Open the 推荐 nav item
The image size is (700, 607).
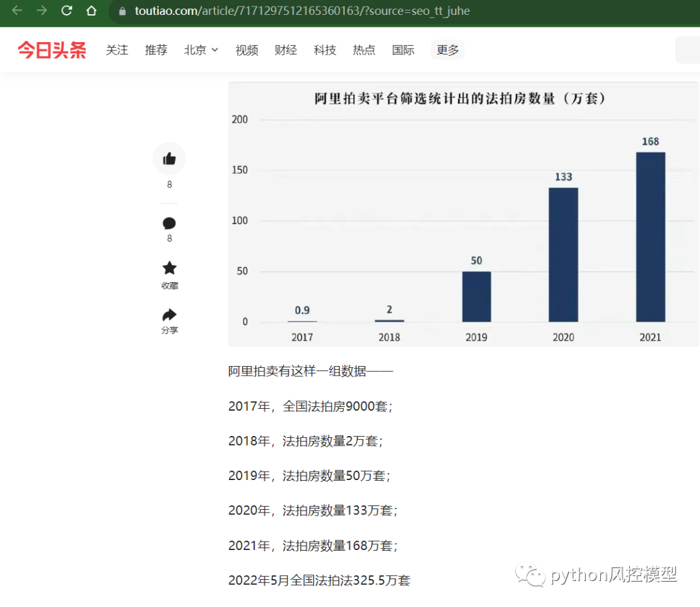[156, 50]
